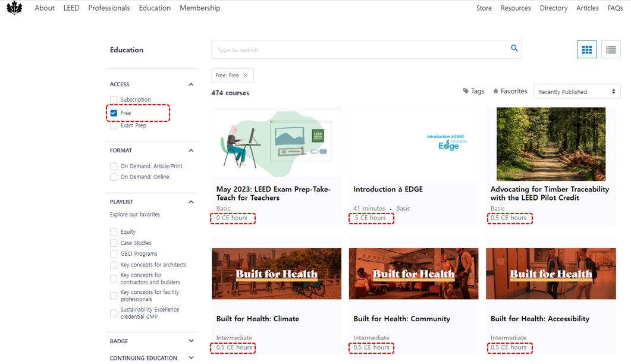Open Built for Health: Climate title
Screen dimensions: 631x364
point(258,319)
